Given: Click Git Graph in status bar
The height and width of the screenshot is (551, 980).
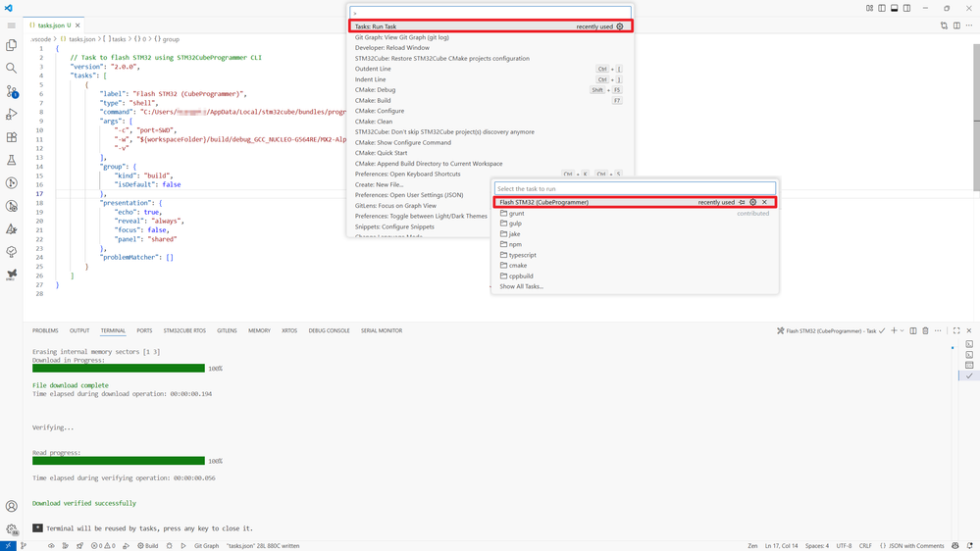Looking at the screenshot, I should click(206, 545).
